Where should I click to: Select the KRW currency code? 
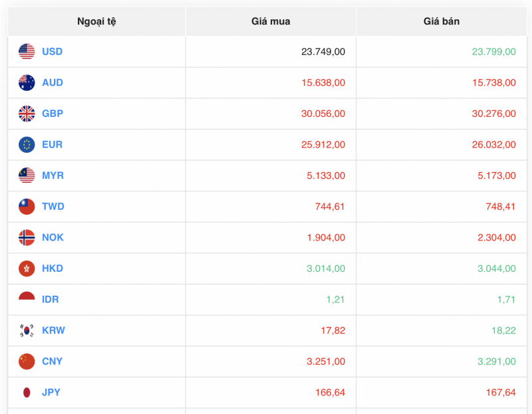[x=53, y=330]
